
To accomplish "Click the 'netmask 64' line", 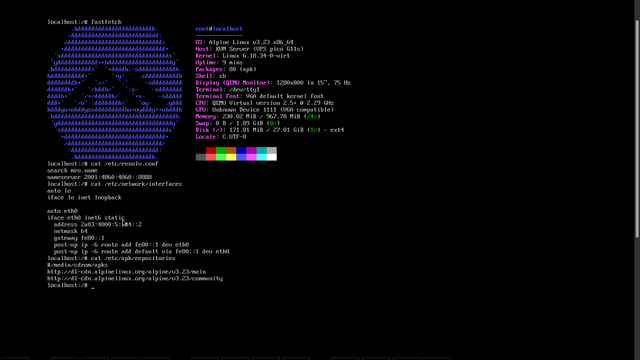I will coord(71,231).
